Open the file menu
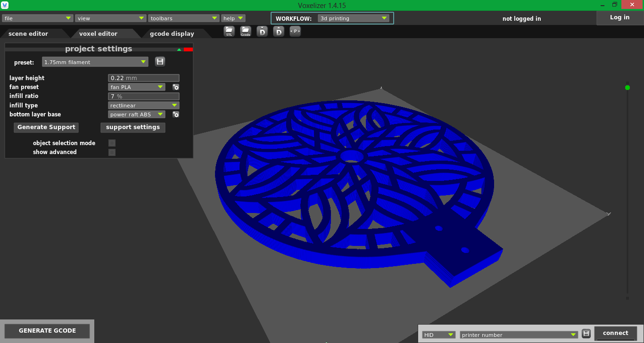 click(37, 18)
